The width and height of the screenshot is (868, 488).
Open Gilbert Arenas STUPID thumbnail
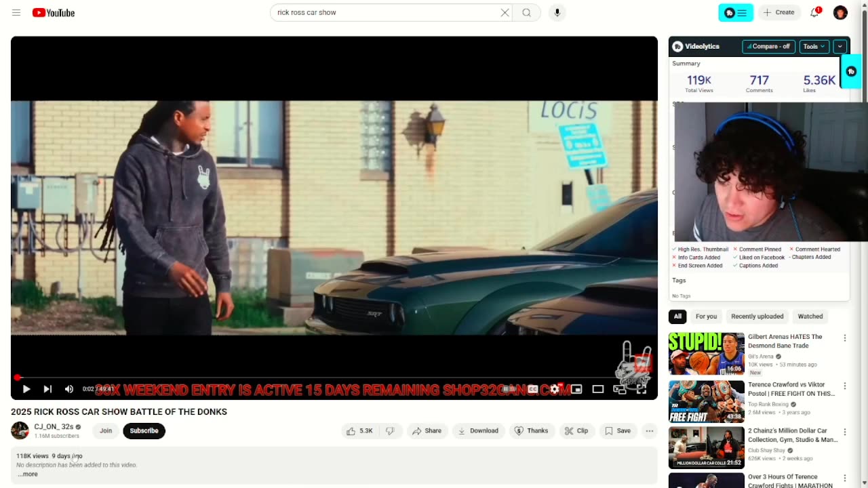(706, 353)
